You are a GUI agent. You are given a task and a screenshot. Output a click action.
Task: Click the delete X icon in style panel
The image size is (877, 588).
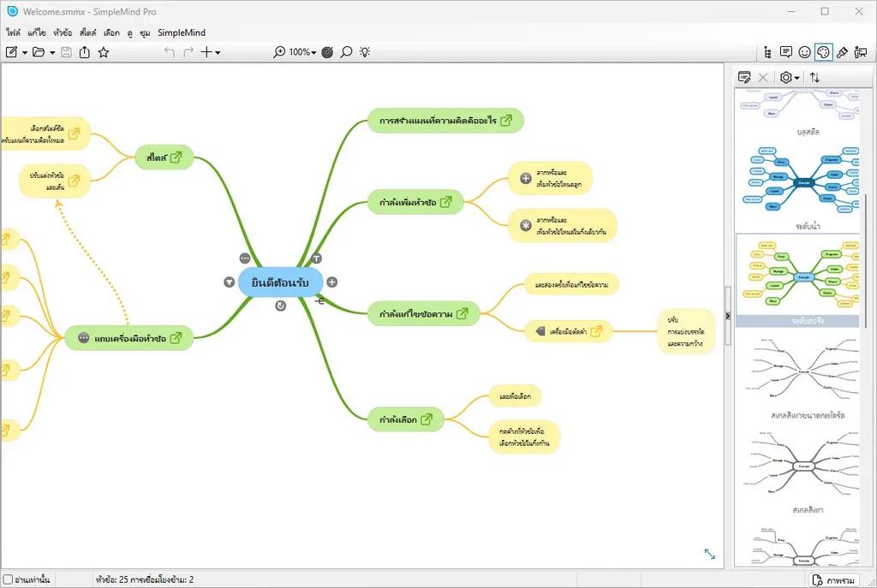tap(763, 77)
